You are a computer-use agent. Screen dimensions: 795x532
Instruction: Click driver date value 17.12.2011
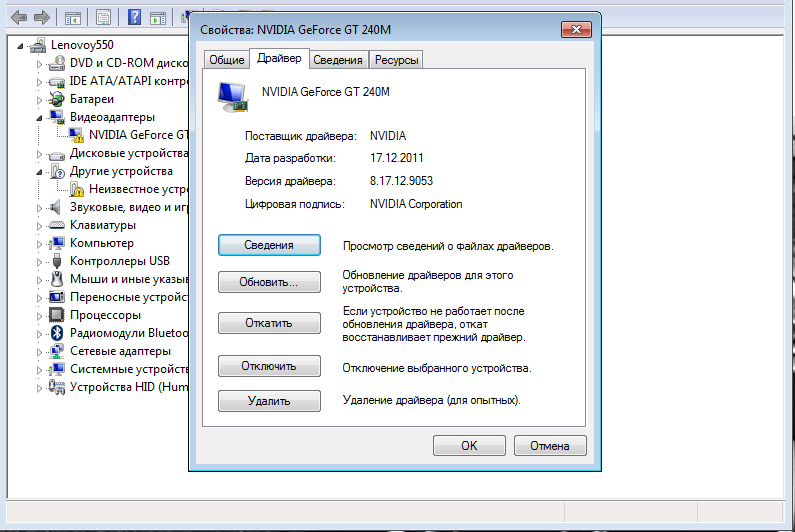click(396, 158)
